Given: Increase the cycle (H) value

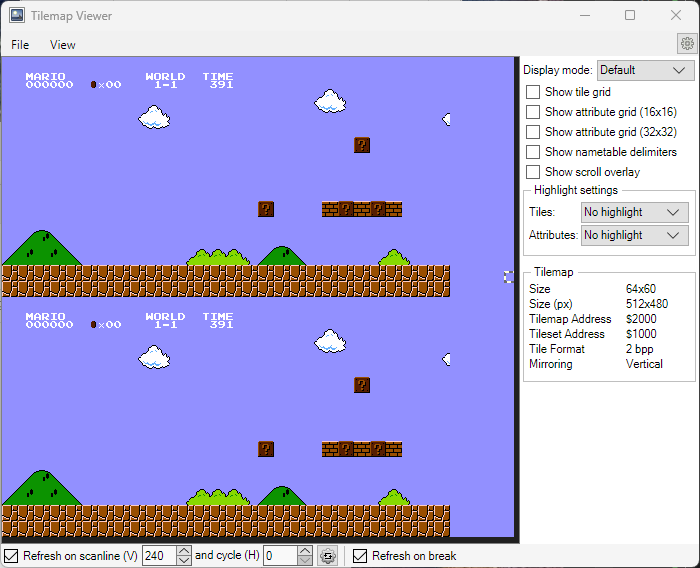Looking at the screenshot, I should coord(305,551).
